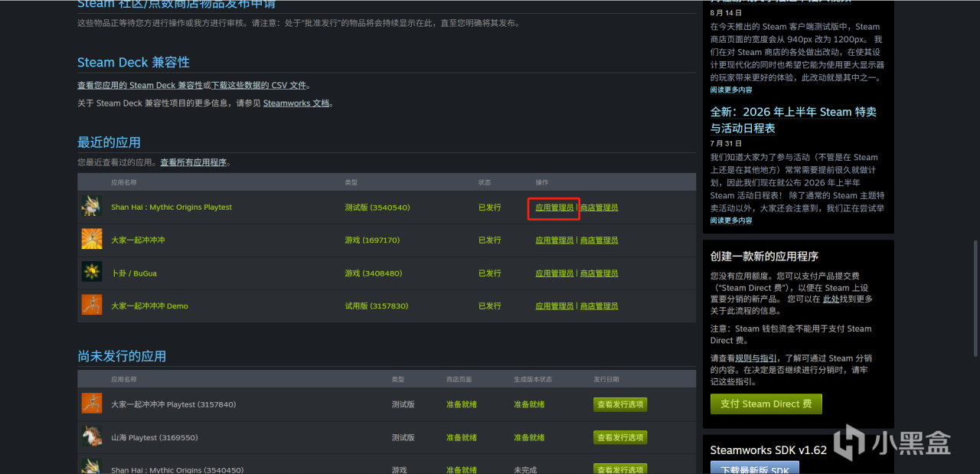Click 查看发行选项 for 大家一起冲冲冲 Playtest
The width and height of the screenshot is (980, 474).
[620, 404]
